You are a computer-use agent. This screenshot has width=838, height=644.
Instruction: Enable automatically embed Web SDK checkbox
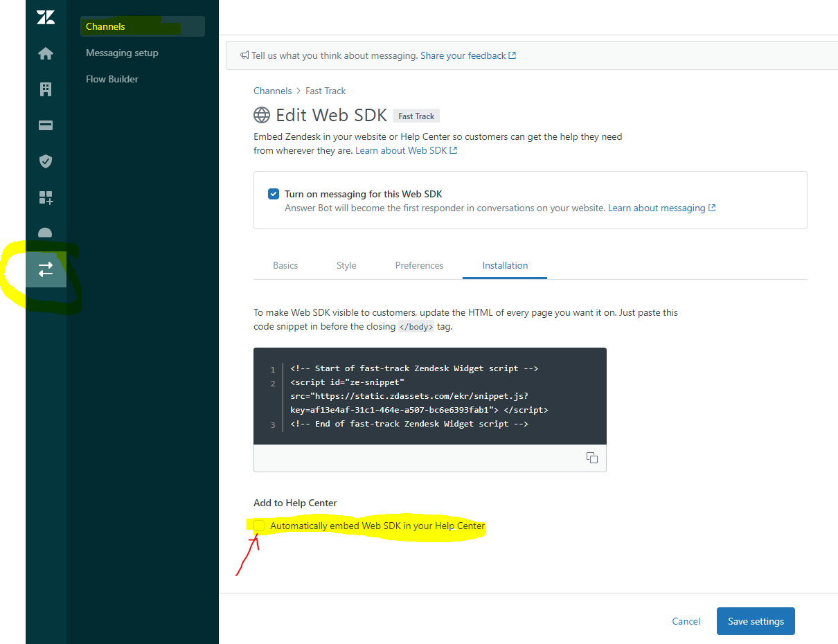click(x=259, y=526)
